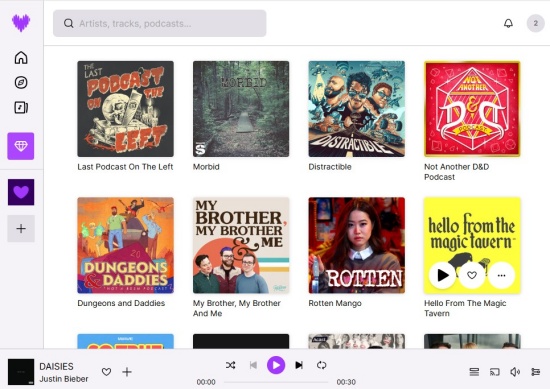The image size is (550, 389).
Task: Like the DAISIES track
Action: (106, 372)
